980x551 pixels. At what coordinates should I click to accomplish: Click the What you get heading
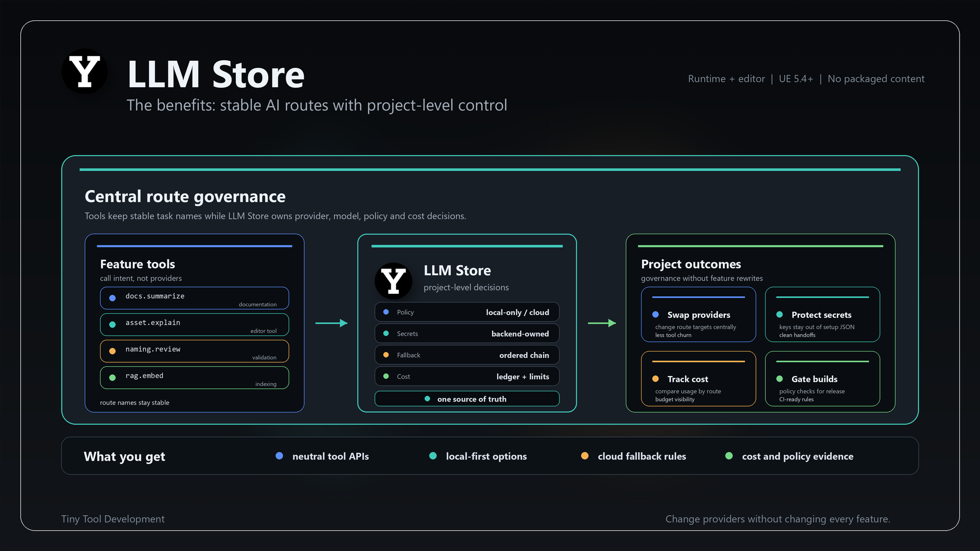coord(124,457)
